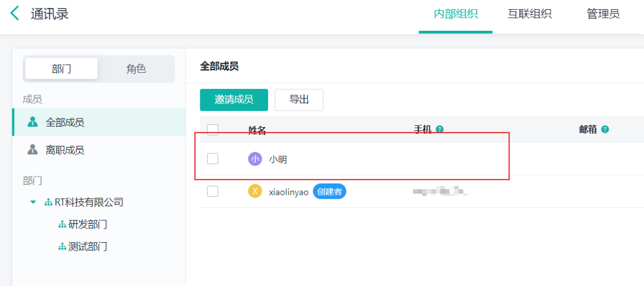The image size is (644, 286).
Task: Click the 导出 button
Action: tap(299, 100)
